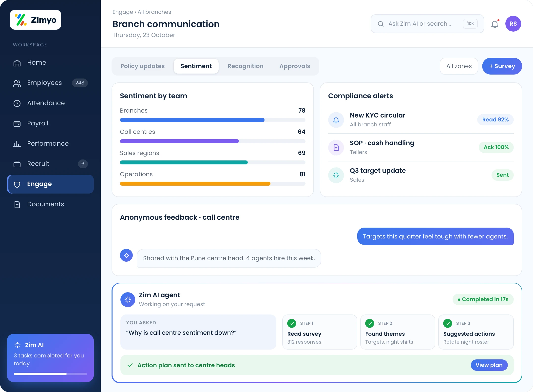
Task: Click the 'Shared with the Pune centre head' reply
Action: tap(229, 258)
